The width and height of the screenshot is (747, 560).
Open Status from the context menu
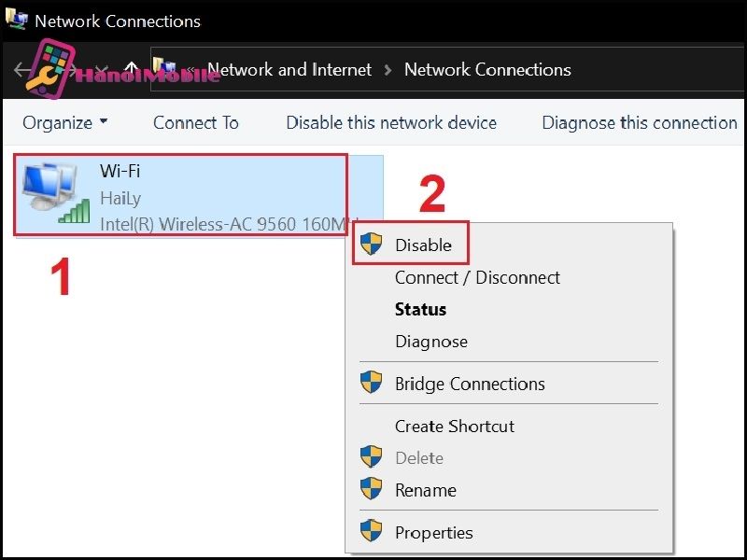coord(421,310)
